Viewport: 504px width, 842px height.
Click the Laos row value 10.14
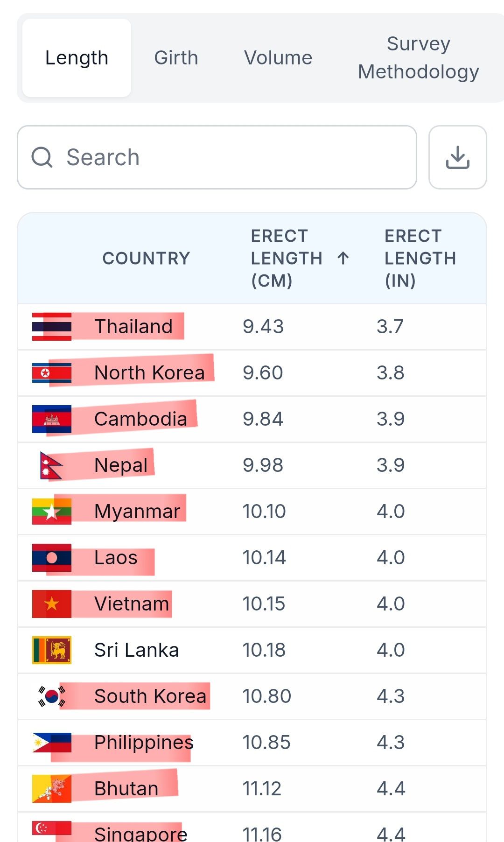tap(264, 557)
